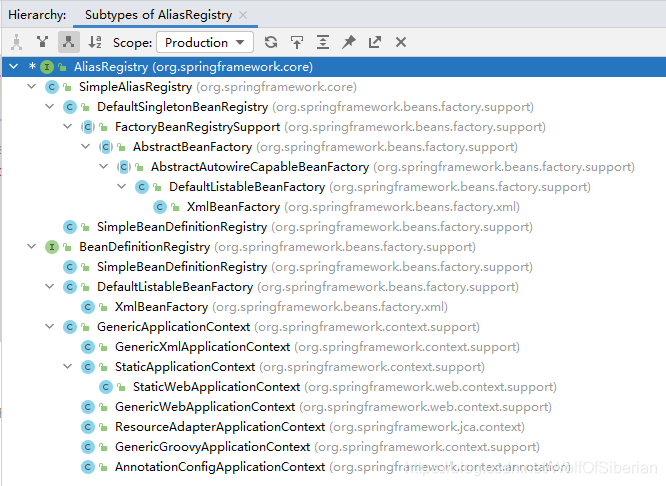Close the hierarchy tool window toolbar X

pos(401,42)
